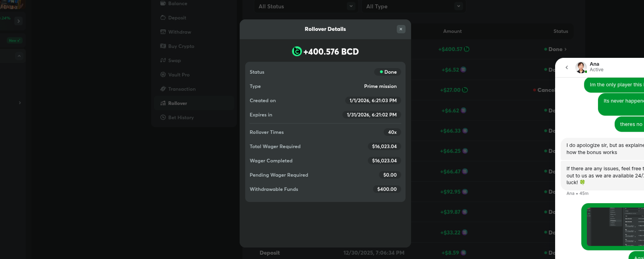Click the Bet History clock icon

(163, 117)
